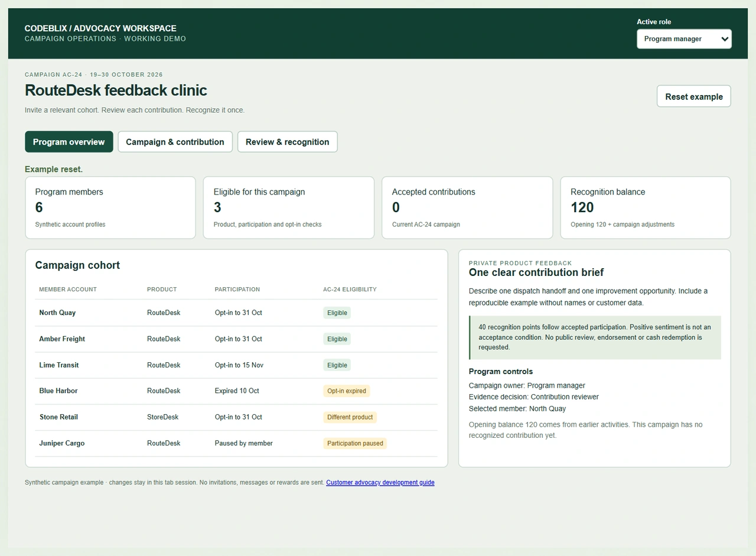Click the Product column header
The height and width of the screenshot is (556, 756).
pyautogui.click(x=162, y=290)
